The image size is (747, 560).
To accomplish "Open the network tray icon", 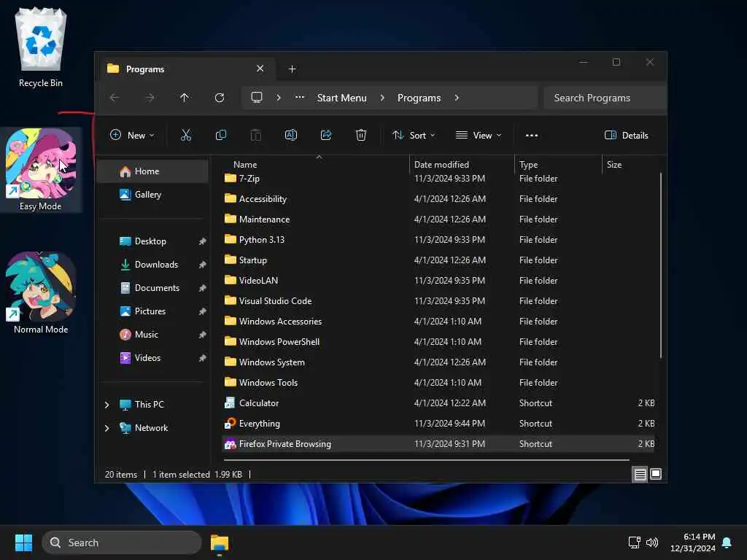I will (x=635, y=542).
